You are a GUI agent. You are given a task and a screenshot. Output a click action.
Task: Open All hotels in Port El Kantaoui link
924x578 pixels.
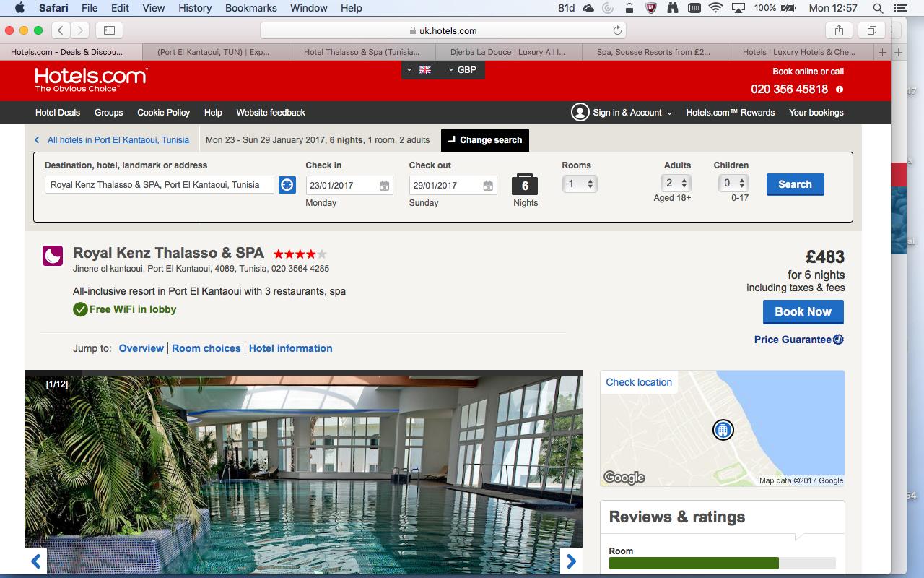click(x=118, y=140)
